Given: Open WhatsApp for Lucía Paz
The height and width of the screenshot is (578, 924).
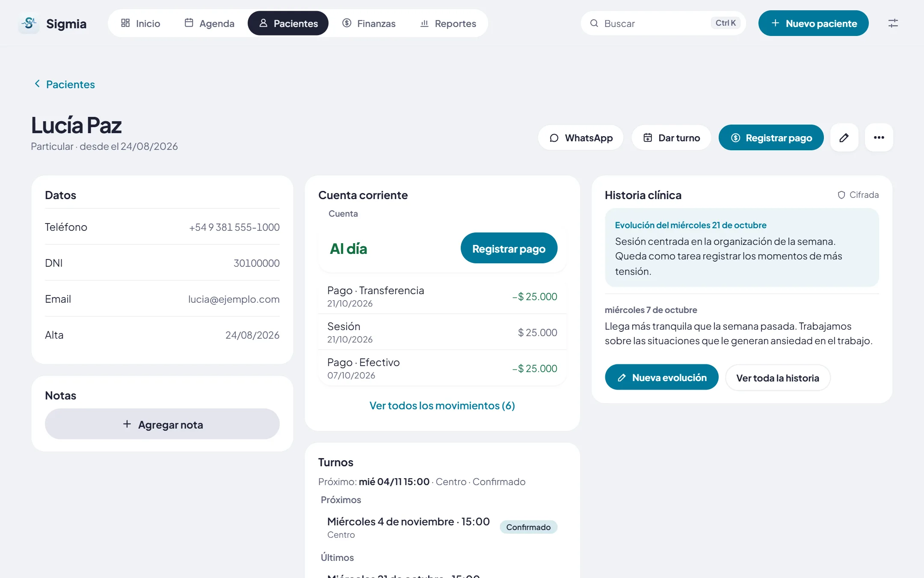Looking at the screenshot, I should click(580, 137).
